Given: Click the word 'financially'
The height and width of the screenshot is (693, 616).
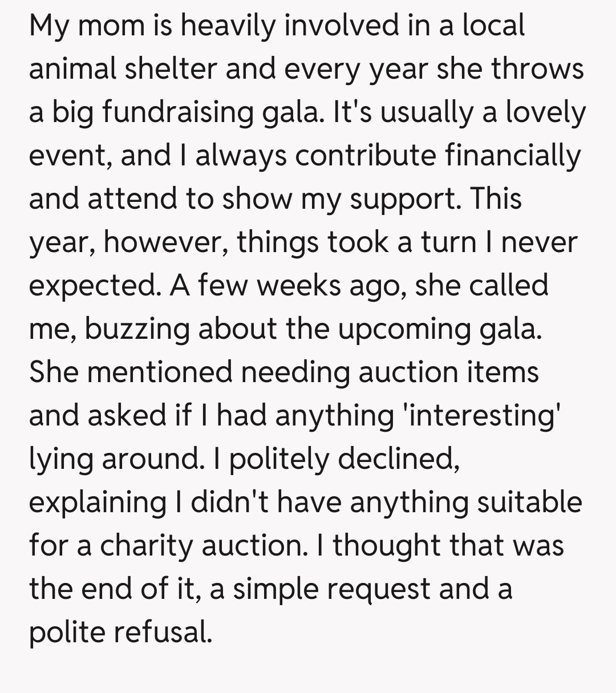Looking at the screenshot, I should coord(513,156).
